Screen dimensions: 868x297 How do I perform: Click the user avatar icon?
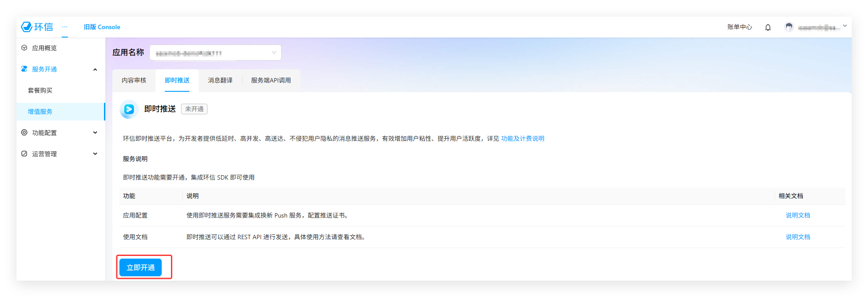[x=789, y=27]
